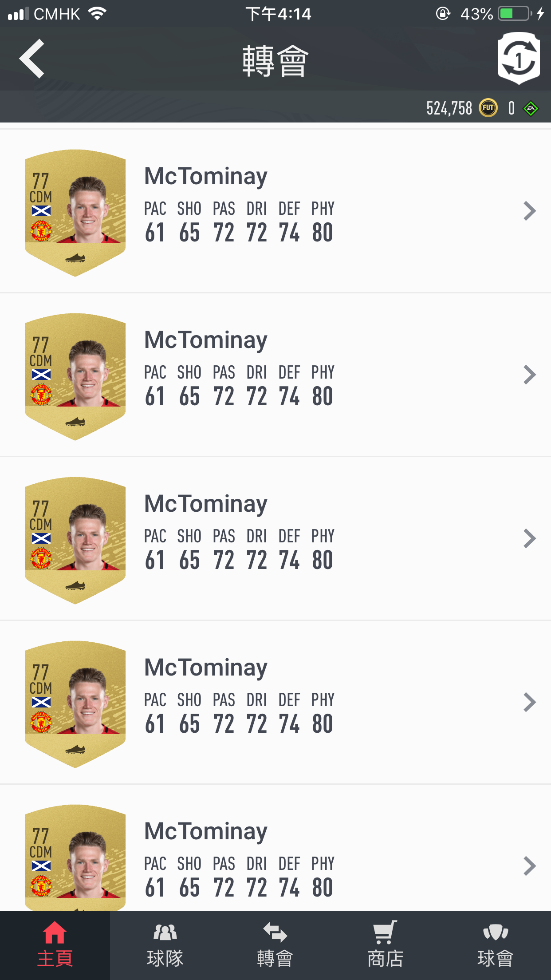Screen dimensions: 551x980
Task: Open the 主頁 home tab
Action: [55, 945]
